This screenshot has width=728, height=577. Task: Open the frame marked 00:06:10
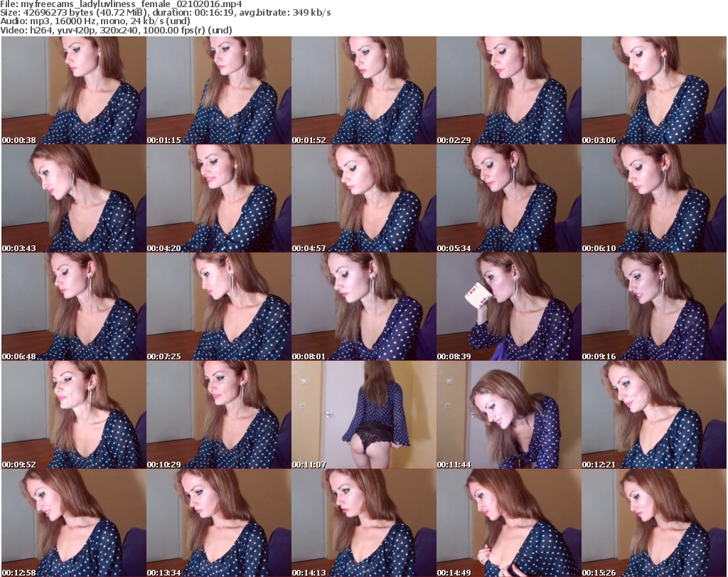(x=654, y=198)
